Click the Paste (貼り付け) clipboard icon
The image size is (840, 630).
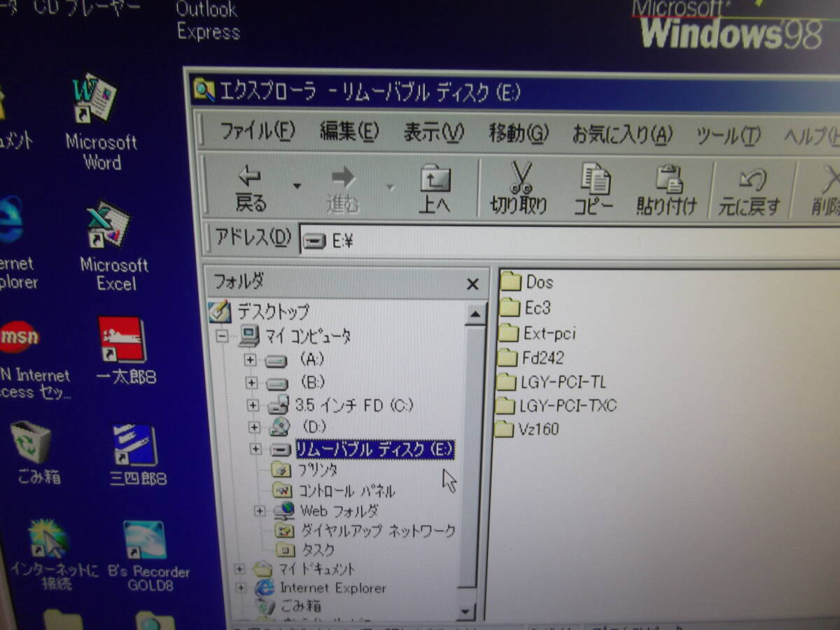(x=668, y=179)
